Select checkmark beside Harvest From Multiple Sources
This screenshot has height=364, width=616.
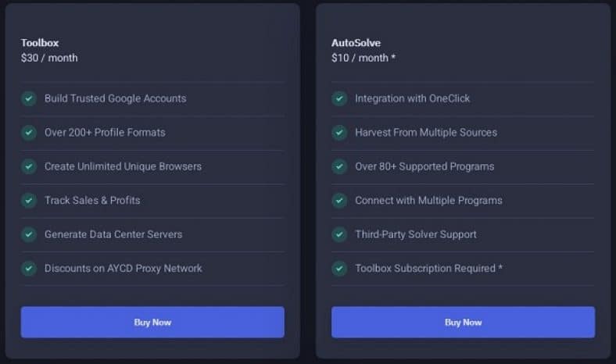tap(339, 133)
